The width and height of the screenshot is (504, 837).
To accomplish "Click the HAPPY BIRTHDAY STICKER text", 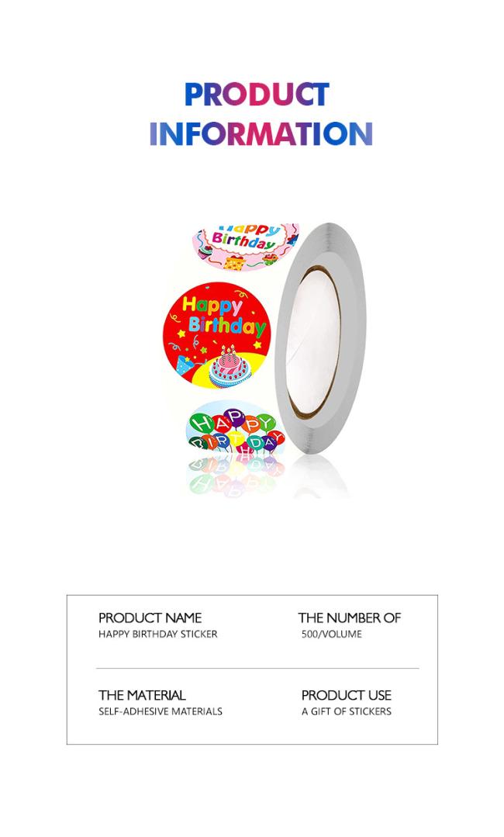I will click(158, 635).
